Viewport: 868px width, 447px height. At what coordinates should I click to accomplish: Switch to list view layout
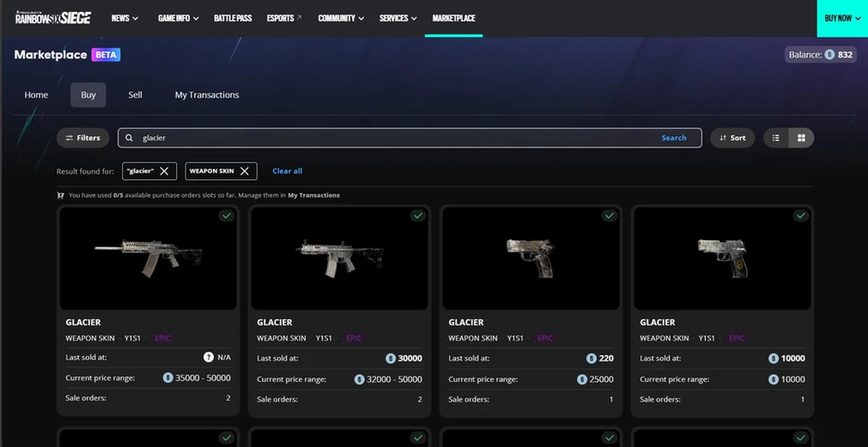[x=775, y=138]
